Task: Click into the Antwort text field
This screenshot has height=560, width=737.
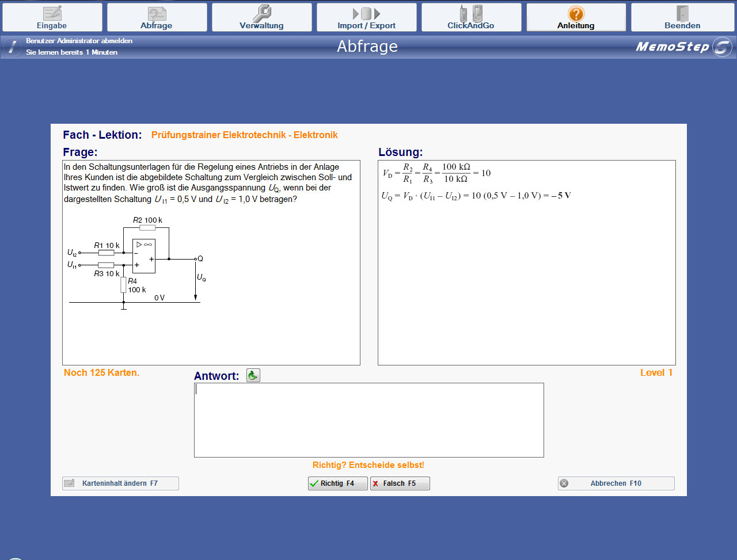Action: (x=368, y=420)
